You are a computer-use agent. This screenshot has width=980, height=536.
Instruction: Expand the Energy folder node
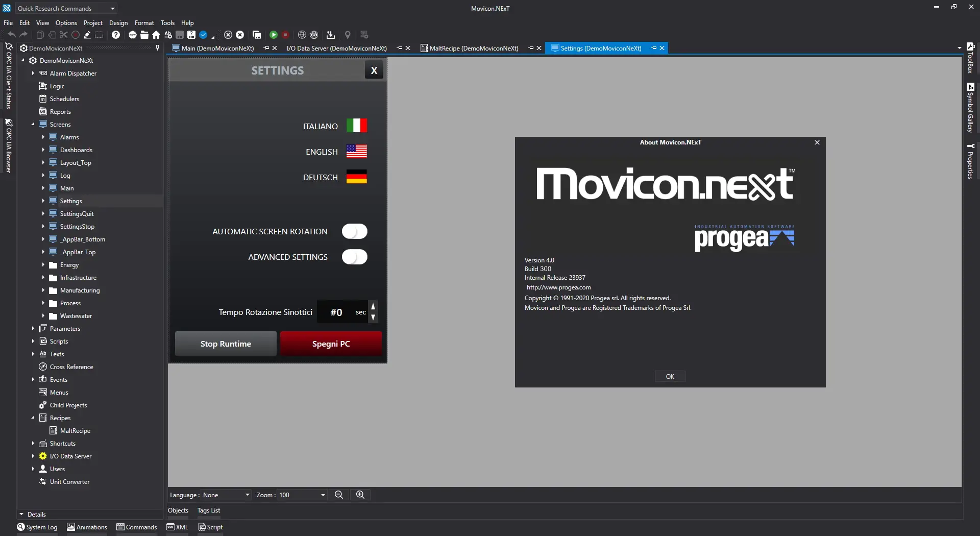pos(43,264)
